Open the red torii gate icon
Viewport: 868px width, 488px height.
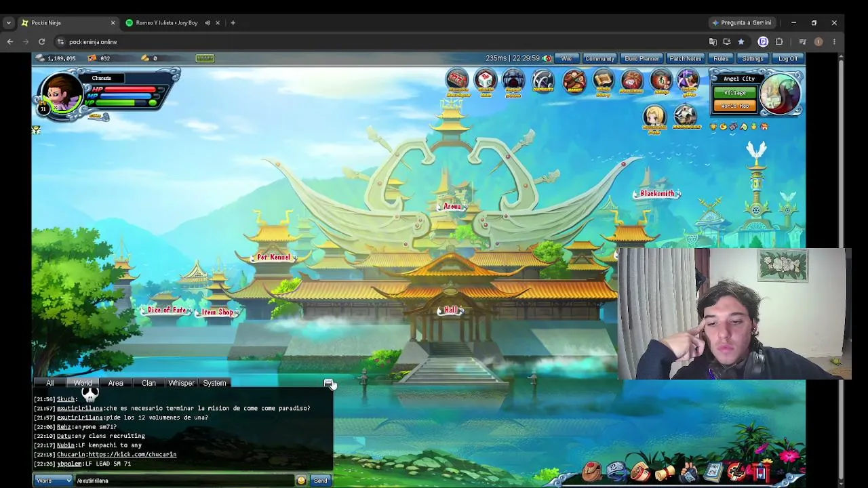click(x=761, y=472)
